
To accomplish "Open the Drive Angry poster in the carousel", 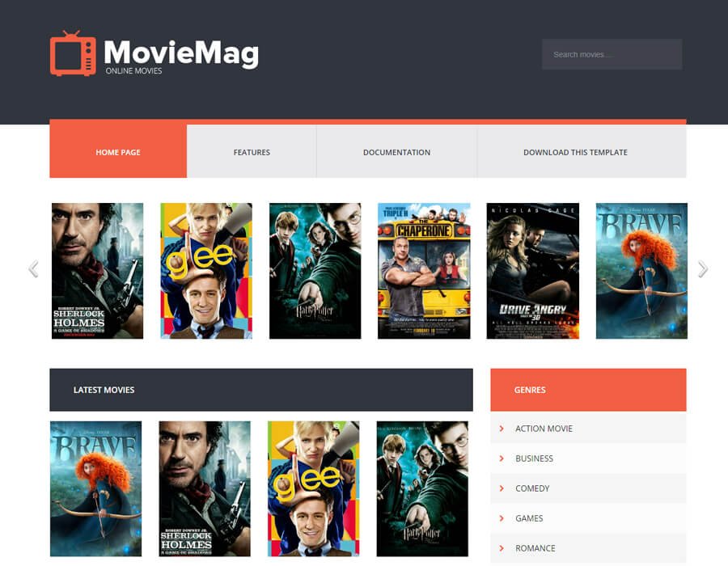I will (533, 271).
